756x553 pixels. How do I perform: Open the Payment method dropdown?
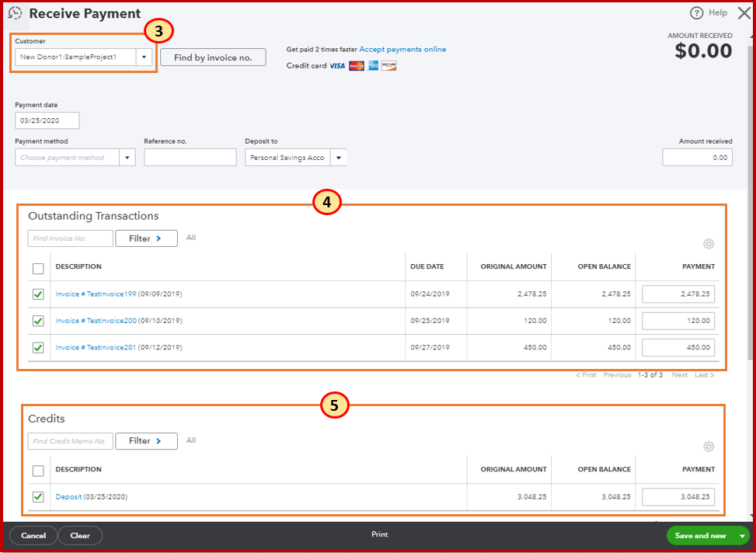coord(127,158)
